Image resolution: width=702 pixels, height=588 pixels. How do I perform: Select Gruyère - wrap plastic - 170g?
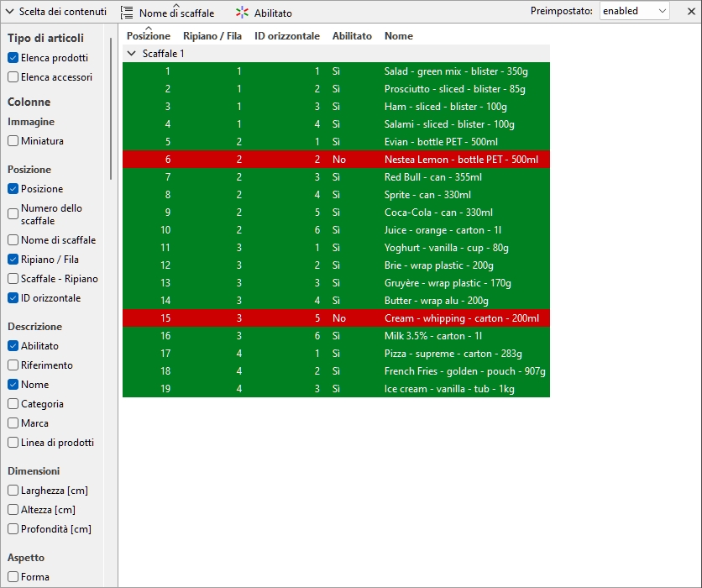pos(336,283)
